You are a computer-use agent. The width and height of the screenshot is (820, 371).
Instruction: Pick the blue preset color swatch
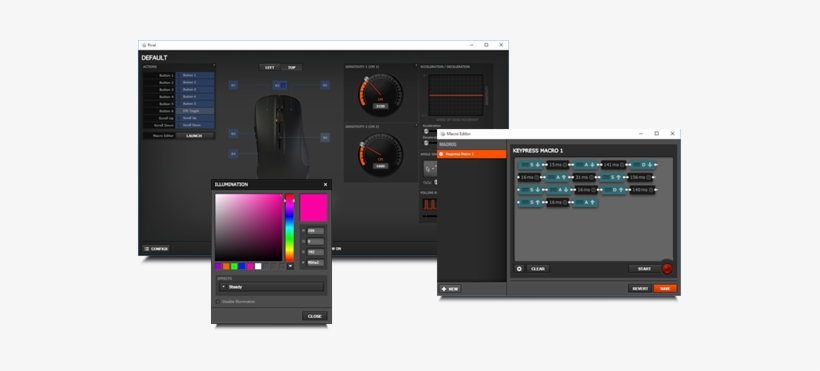click(x=242, y=266)
